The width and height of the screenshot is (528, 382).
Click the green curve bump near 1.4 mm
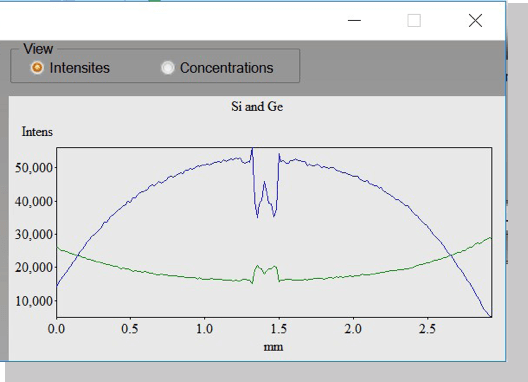(265, 270)
